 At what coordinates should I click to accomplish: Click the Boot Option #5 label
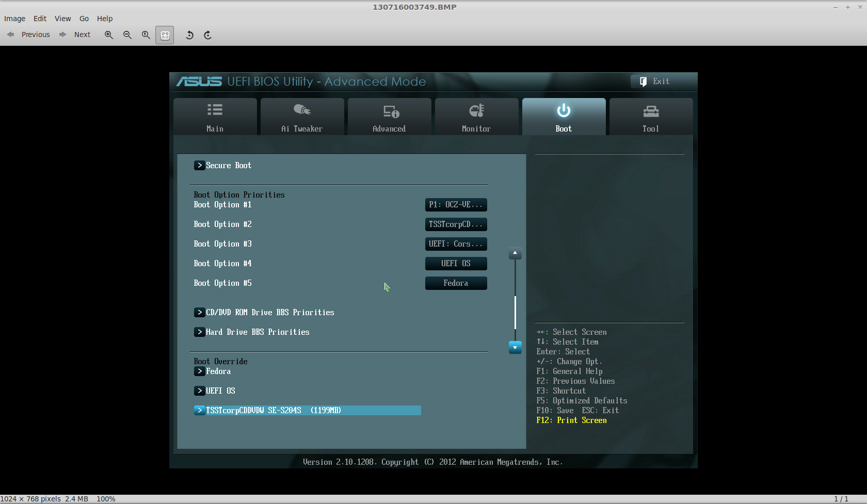click(223, 283)
